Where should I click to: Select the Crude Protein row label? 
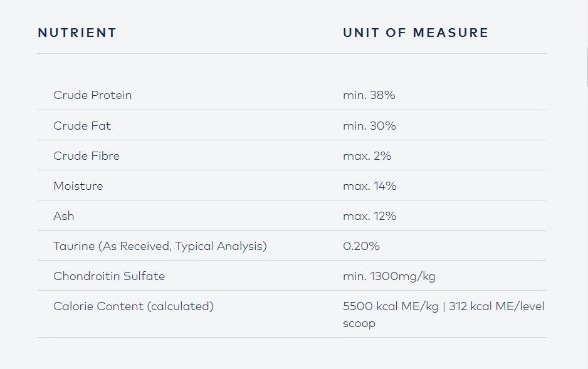tap(93, 95)
